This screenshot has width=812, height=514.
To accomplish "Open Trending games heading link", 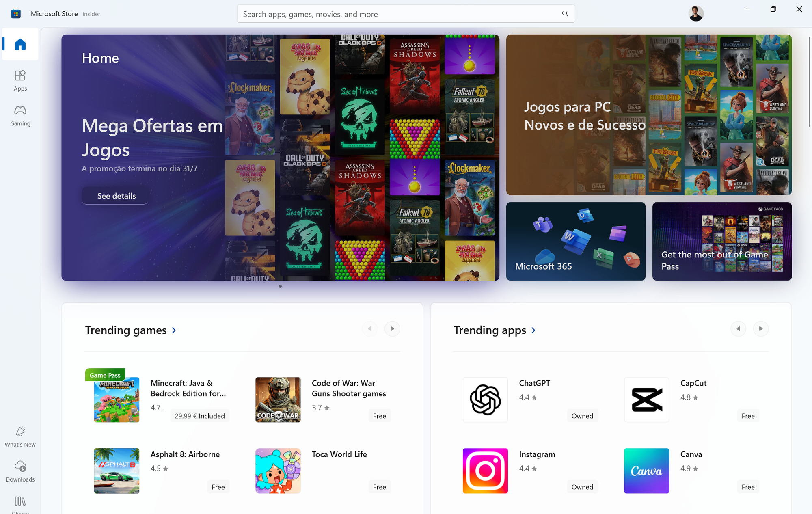I will (126, 330).
